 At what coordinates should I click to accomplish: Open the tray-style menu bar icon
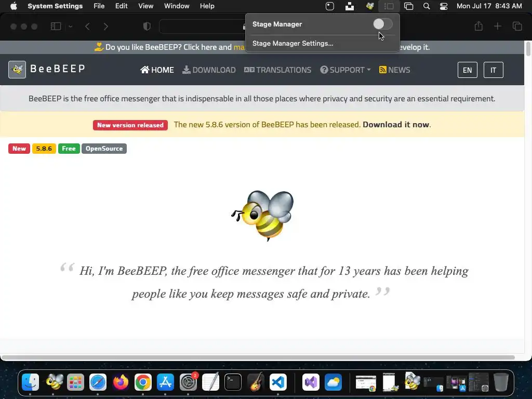(x=350, y=6)
